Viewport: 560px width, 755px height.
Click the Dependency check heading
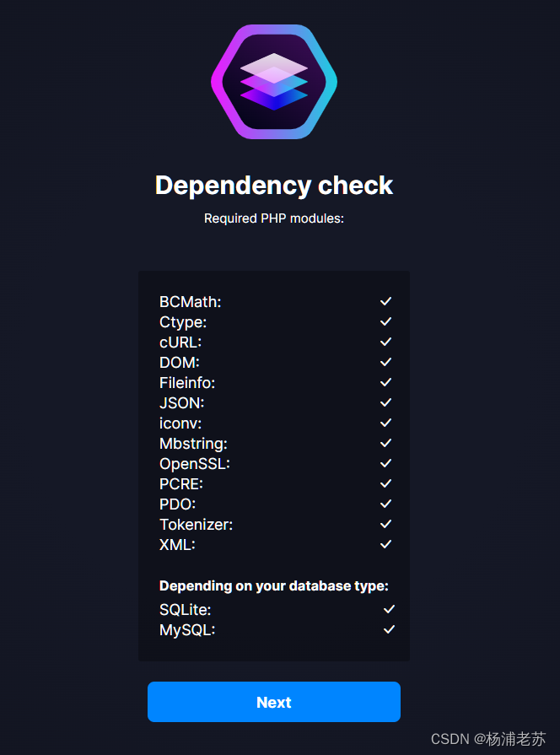[x=273, y=185]
